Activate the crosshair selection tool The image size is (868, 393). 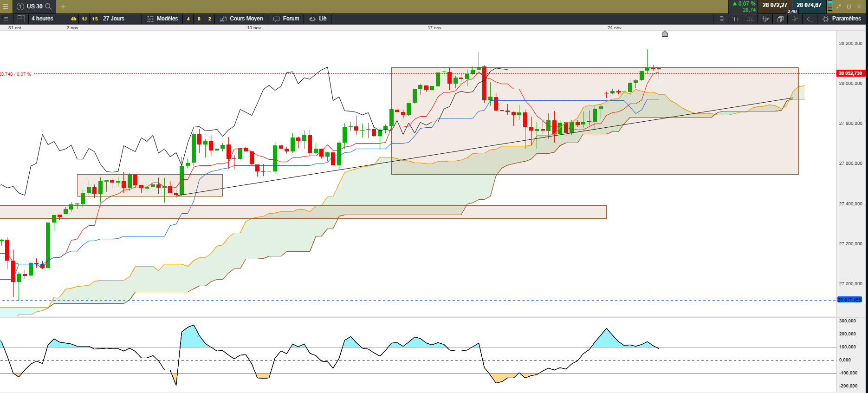coord(751,19)
